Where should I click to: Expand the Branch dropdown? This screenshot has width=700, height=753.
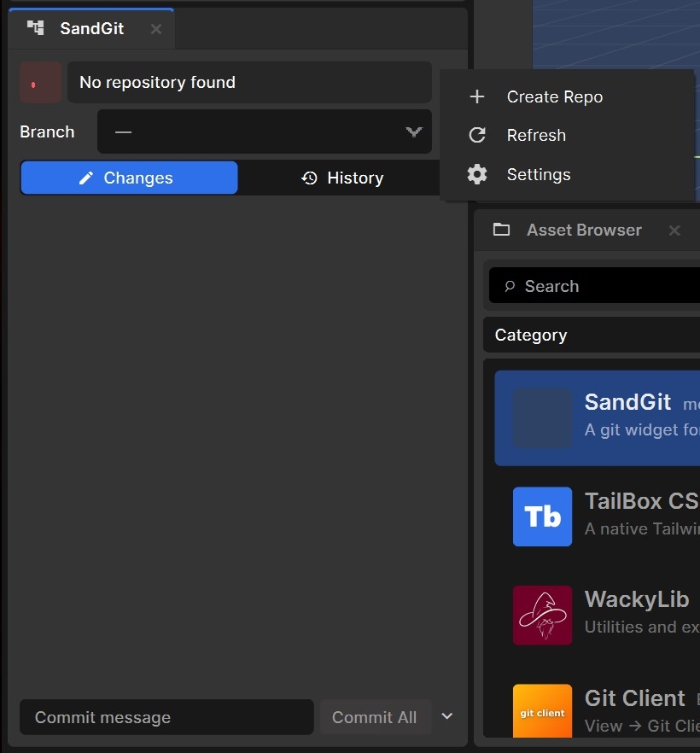click(x=265, y=132)
